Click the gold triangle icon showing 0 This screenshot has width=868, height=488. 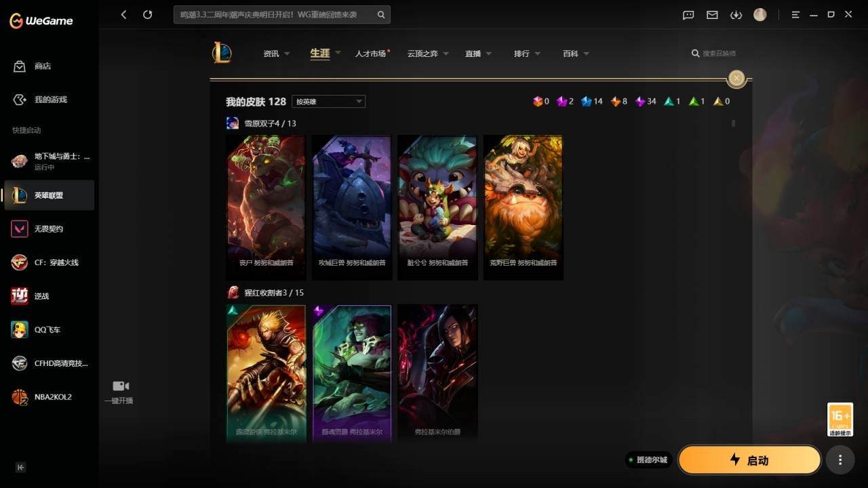pyautogui.click(x=718, y=101)
